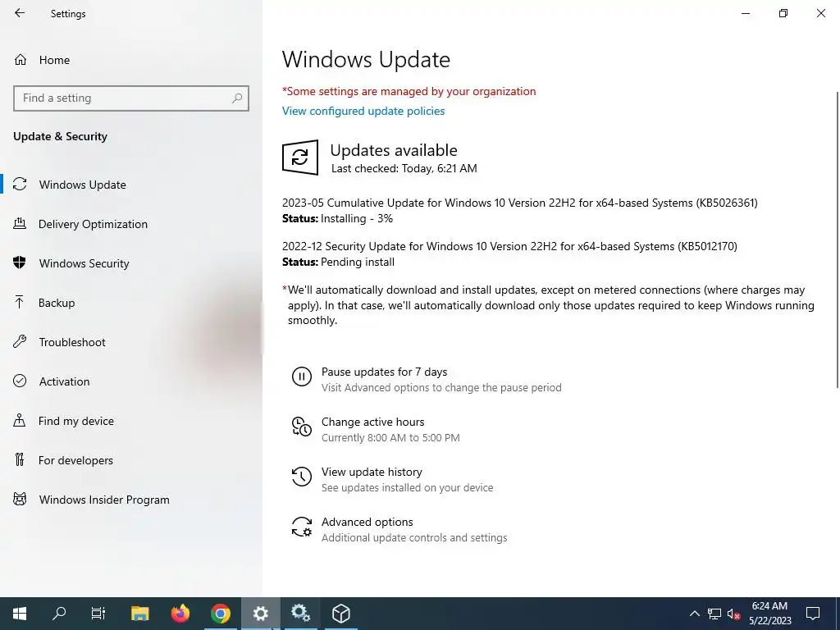840x630 pixels.
Task: Click the Troubleshoot wrench icon
Action: [x=20, y=341]
